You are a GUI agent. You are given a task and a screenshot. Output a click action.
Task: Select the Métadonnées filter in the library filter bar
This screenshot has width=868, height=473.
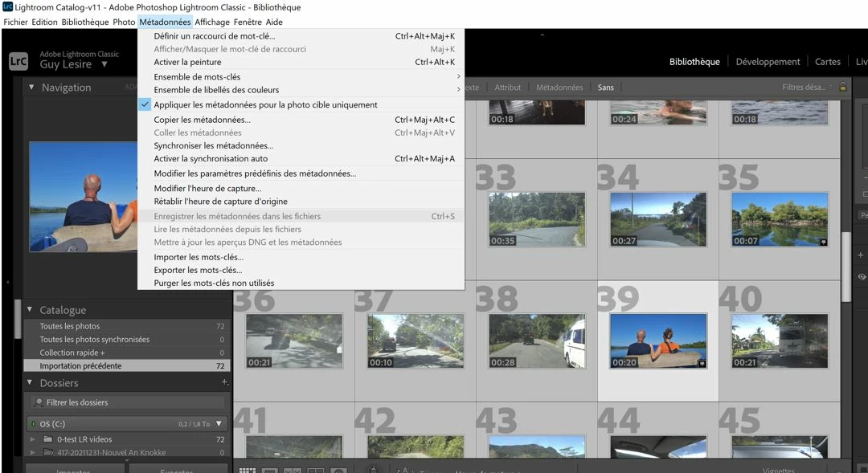coord(559,87)
